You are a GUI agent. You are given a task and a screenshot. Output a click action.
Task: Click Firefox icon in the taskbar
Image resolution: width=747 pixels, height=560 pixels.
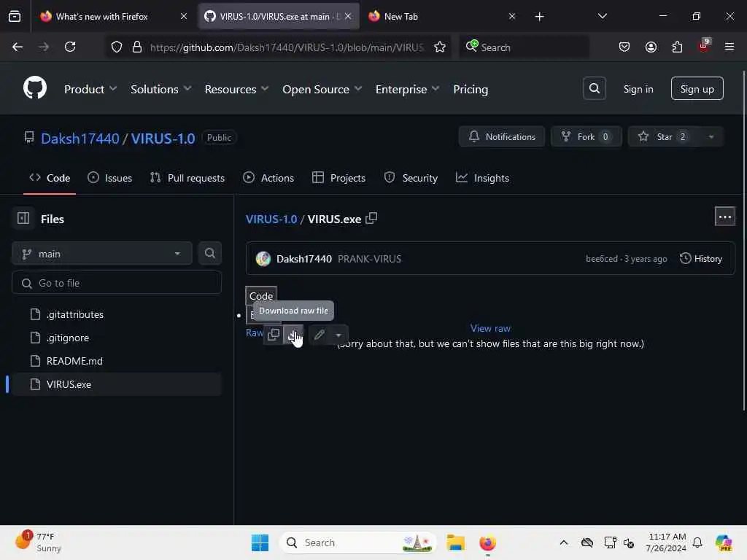pos(487,542)
